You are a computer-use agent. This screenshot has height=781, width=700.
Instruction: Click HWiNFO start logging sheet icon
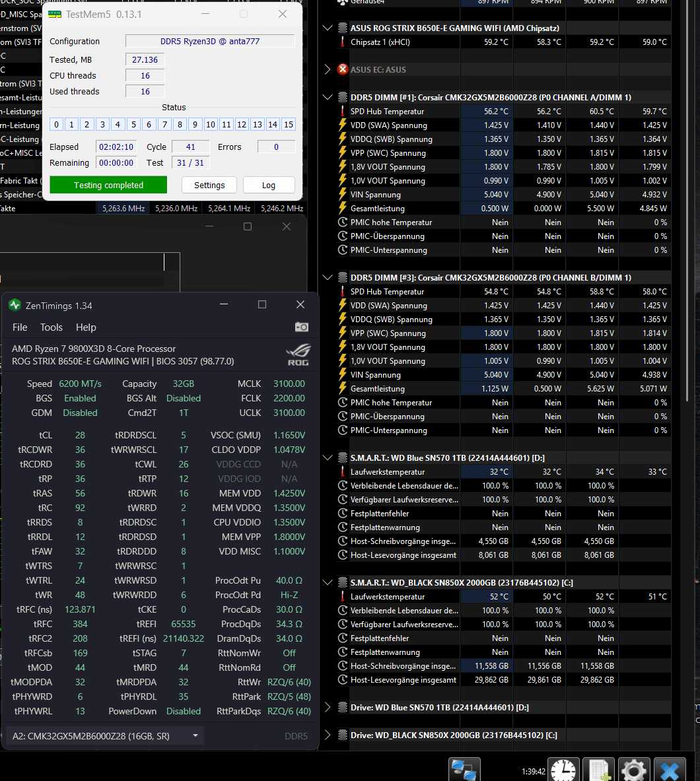pyautogui.click(x=600, y=770)
